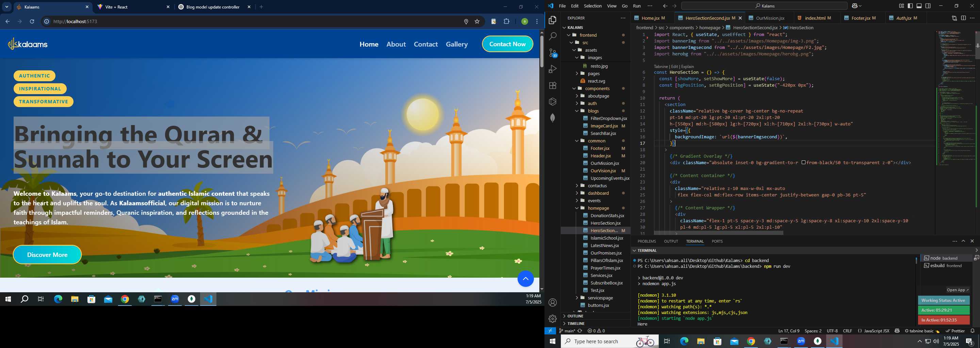Switch to the Vite + React browser tab
The width and height of the screenshot is (980, 348).
(x=133, y=7)
